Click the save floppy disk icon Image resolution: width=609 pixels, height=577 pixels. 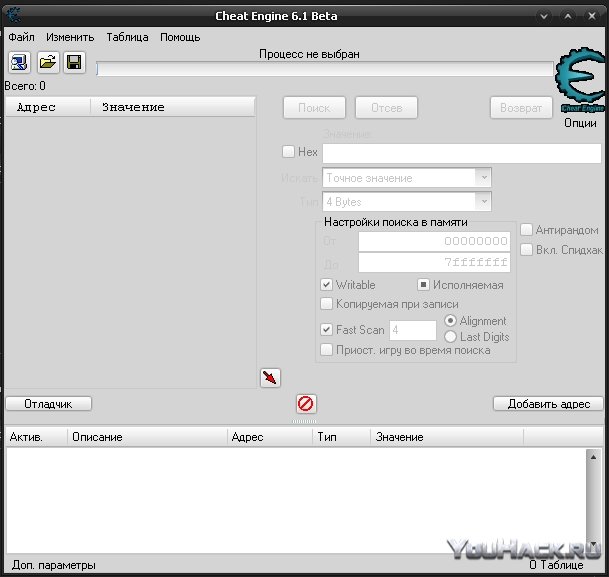coord(74,62)
